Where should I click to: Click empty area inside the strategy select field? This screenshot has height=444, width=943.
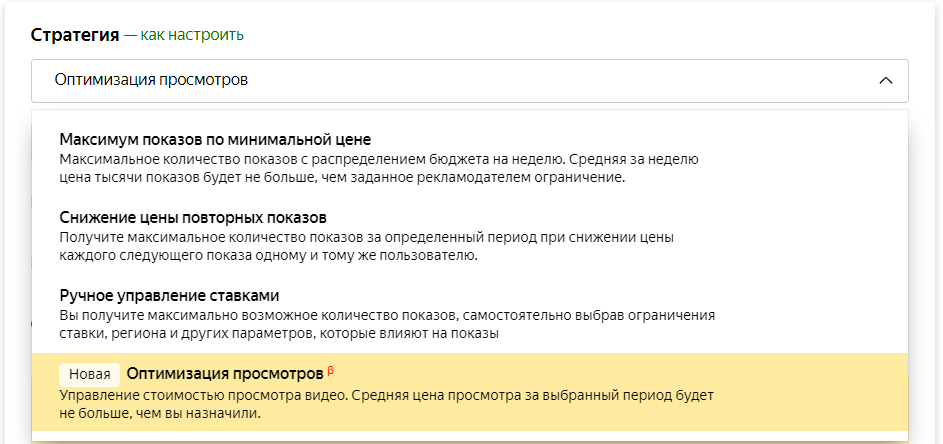[560, 81]
